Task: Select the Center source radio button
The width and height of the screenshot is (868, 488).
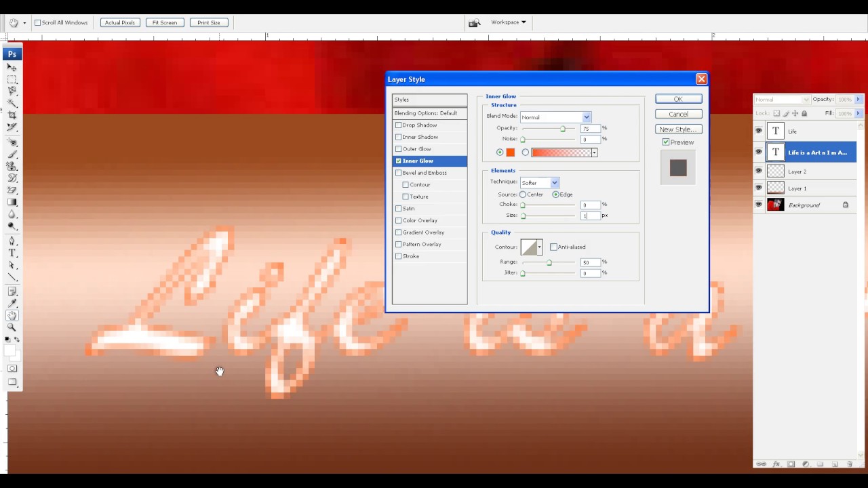Action: pos(523,195)
